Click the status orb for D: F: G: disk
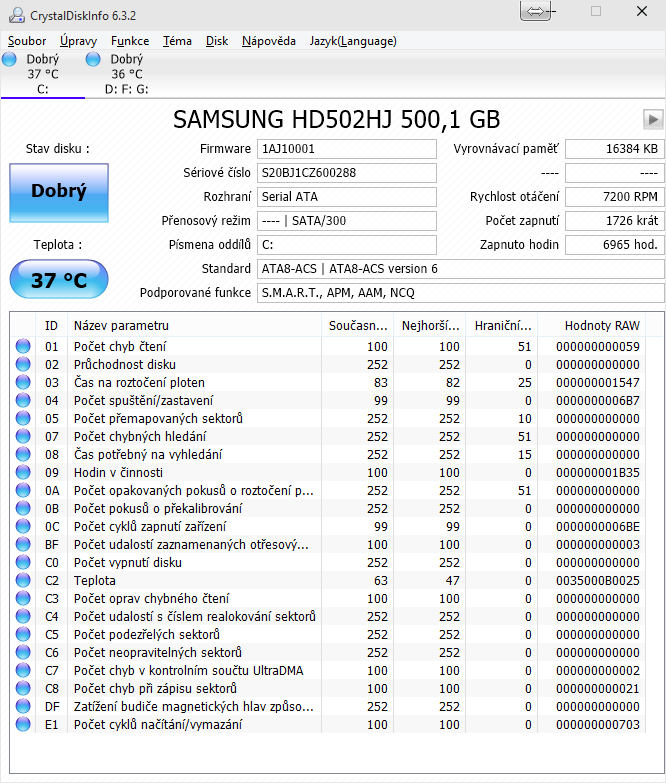The height and width of the screenshot is (783, 666). 94,60
